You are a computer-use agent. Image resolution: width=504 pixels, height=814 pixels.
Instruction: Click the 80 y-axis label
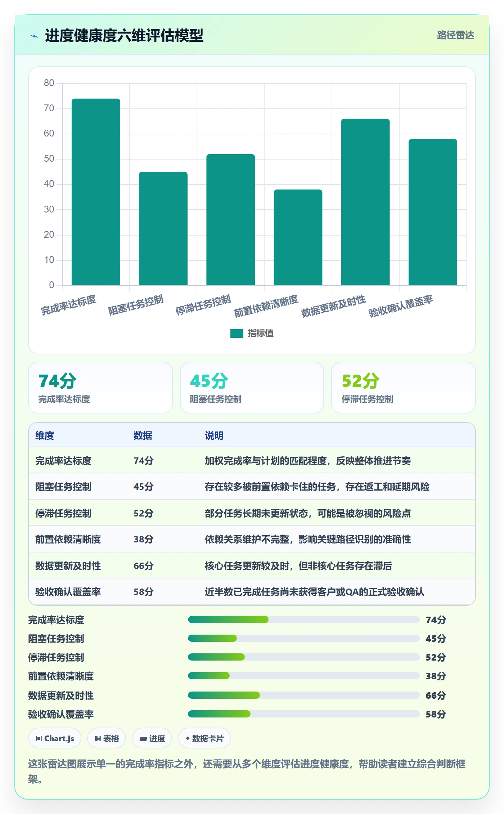[49, 83]
